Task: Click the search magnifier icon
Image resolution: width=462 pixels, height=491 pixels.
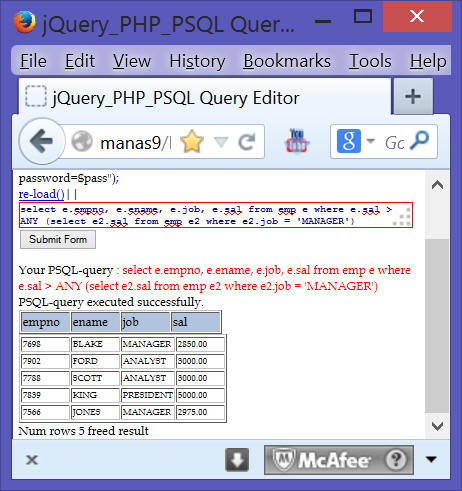Action: 420,141
